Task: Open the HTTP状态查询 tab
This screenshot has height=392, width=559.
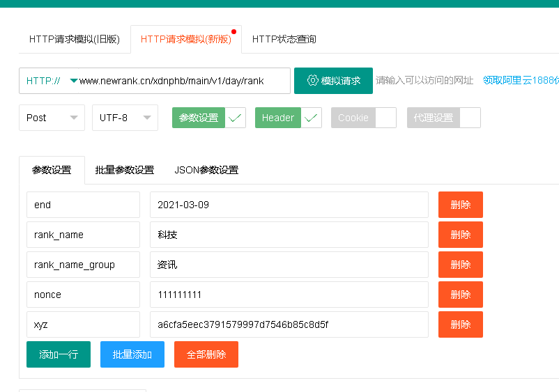Action: pos(284,39)
